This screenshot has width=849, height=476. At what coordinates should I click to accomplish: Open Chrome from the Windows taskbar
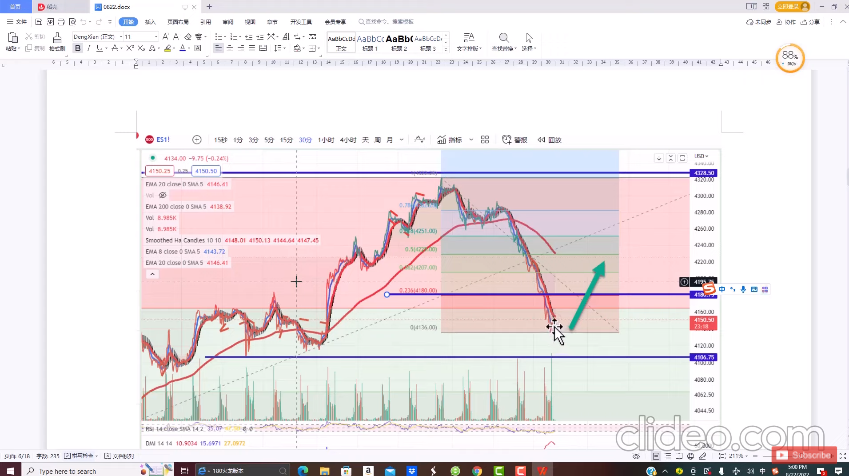tap(476, 471)
